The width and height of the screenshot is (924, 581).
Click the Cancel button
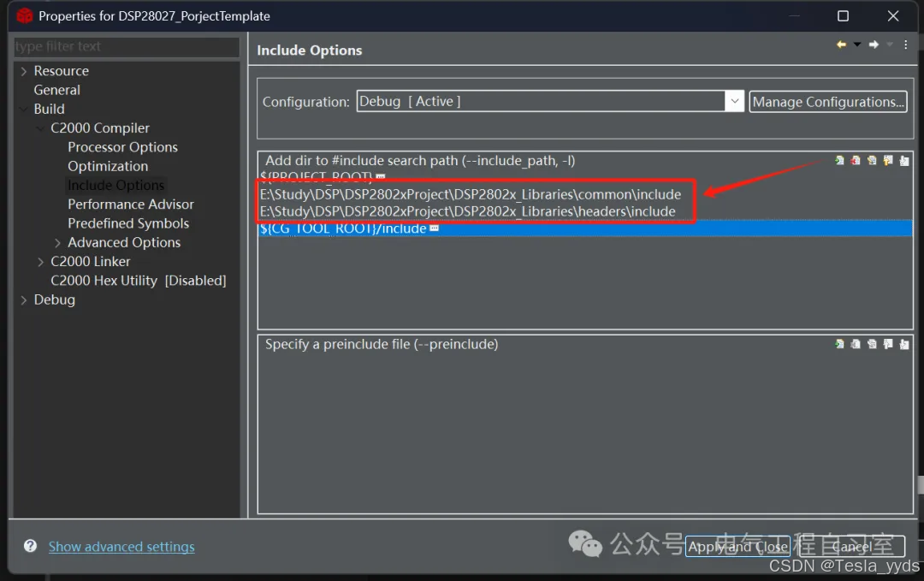pyautogui.click(x=851, y=546)
